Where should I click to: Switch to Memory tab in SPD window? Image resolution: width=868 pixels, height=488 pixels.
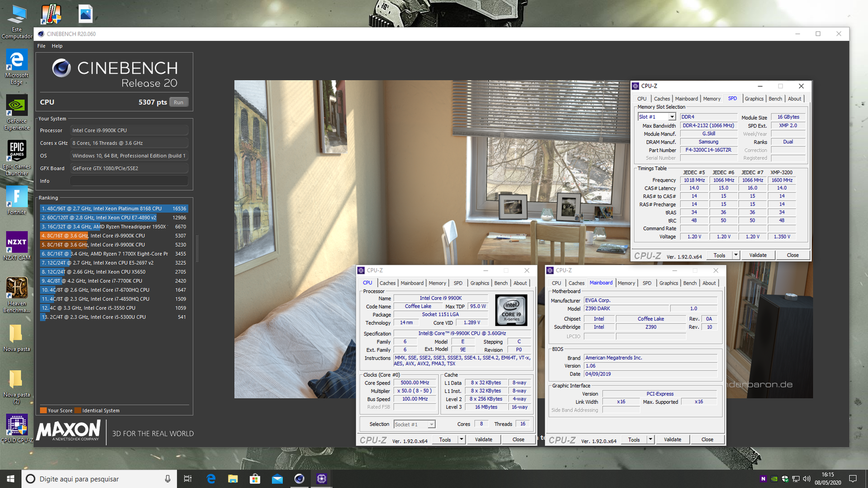click(712, 99)
